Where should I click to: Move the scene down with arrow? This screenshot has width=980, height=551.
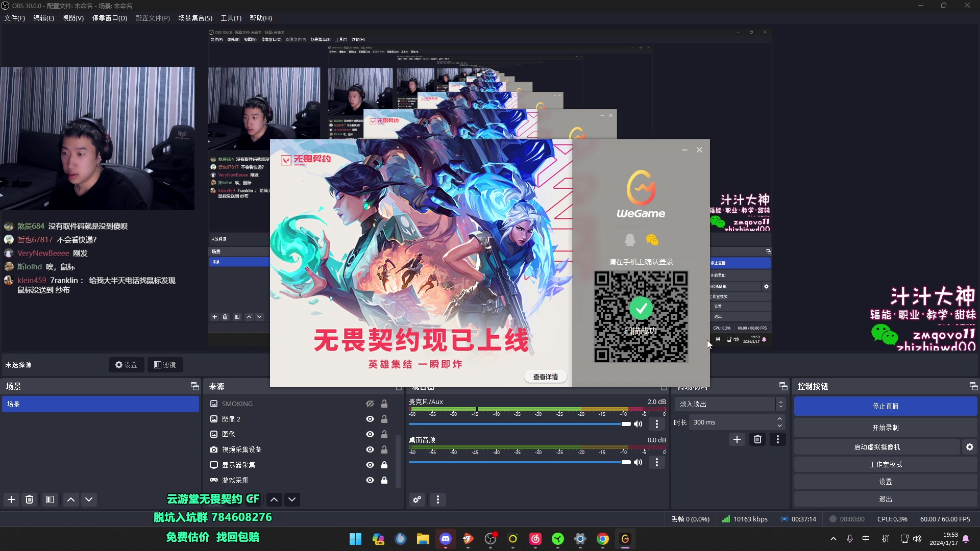click(x=89, y=499)
